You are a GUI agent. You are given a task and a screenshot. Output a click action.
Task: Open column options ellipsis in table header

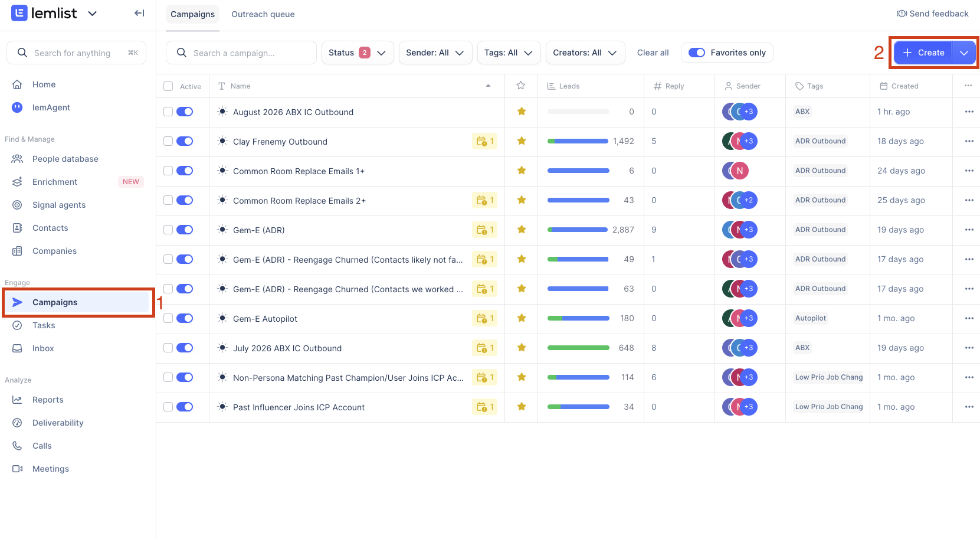coord(968,86)
